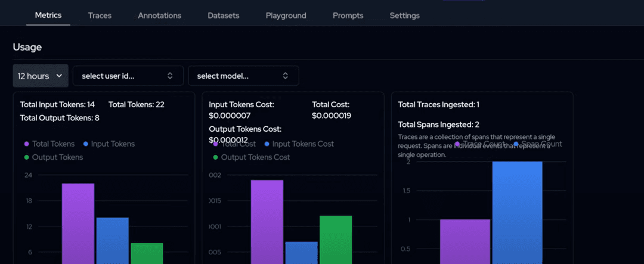Open the Playground tab
The width and height of the screenshot is (644, 264).
pyautogui.click(x=286, y=15)
